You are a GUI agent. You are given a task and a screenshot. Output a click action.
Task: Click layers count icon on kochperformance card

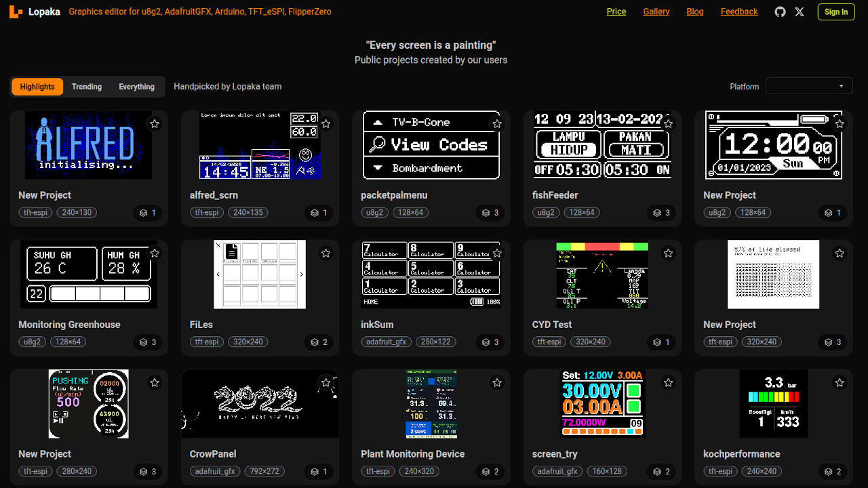[828, 472]
